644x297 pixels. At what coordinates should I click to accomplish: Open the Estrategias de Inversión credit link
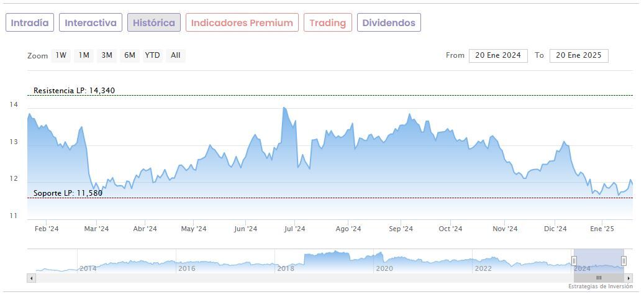(600, 286)
